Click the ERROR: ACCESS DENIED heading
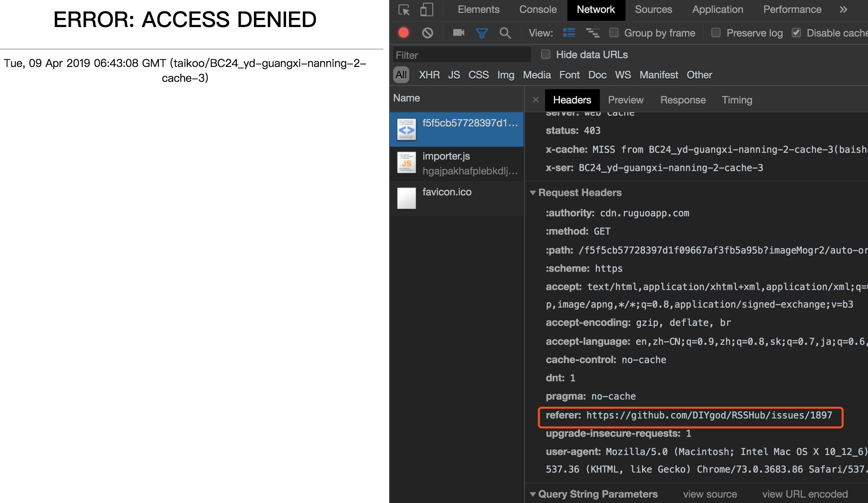The height and width of the screenshot is (503, 868). (185, 20)
